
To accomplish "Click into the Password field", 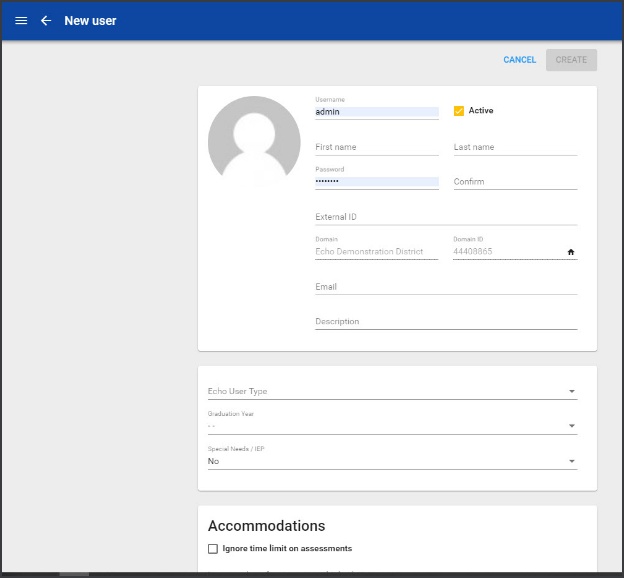I will (376, 182).
